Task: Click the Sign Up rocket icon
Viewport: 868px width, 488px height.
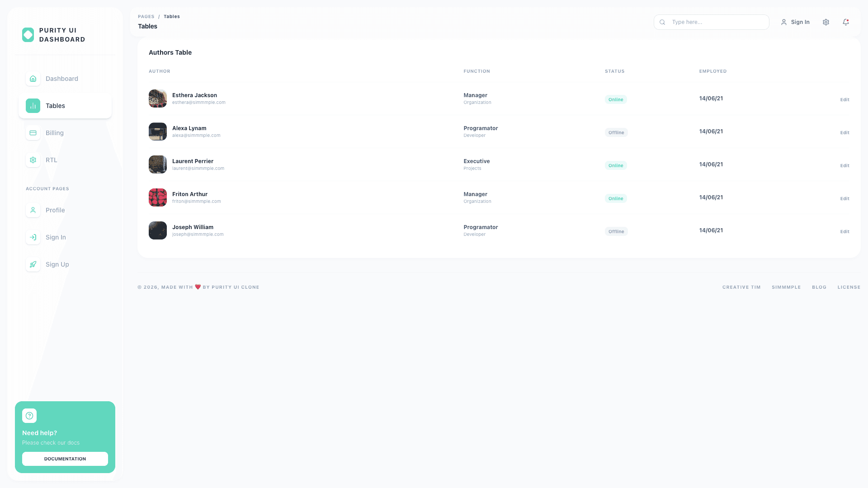Action: 33,264
